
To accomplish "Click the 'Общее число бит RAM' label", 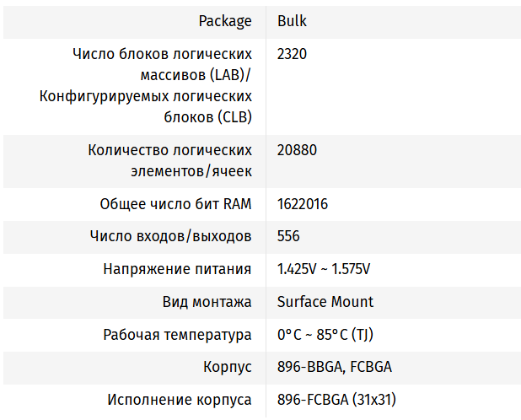I will 175,204.
